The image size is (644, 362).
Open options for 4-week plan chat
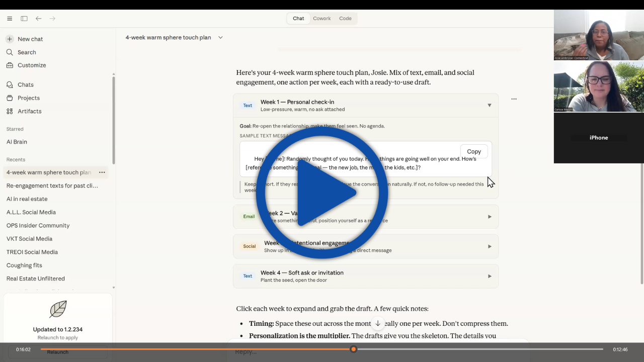point(102,172)
